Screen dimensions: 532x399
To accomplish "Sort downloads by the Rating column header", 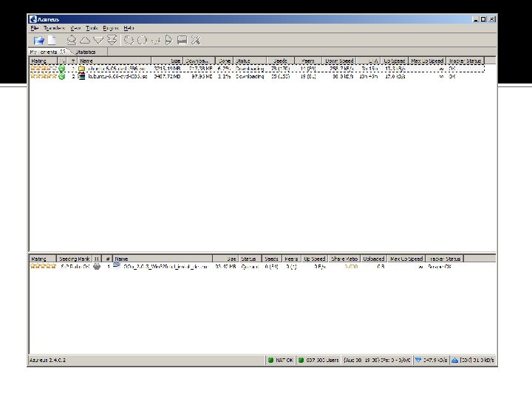I will (43, 61).
